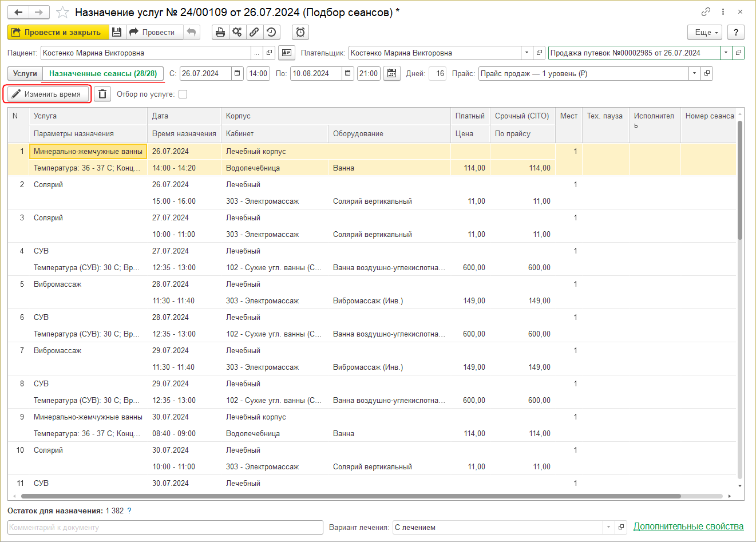Switch to the Услуги tab
This screenshot has width=756, height=542.
pyautogui.click(x=25, y=73)
